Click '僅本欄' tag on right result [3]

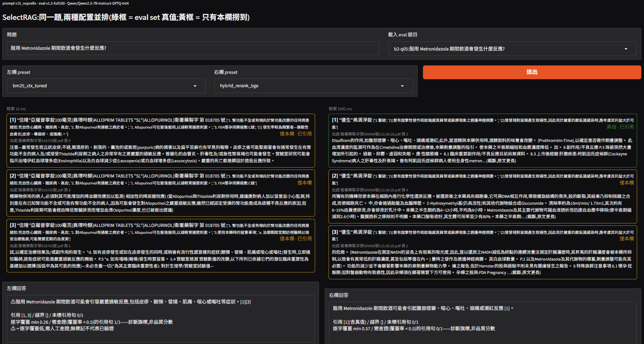[x=626, y=239]
